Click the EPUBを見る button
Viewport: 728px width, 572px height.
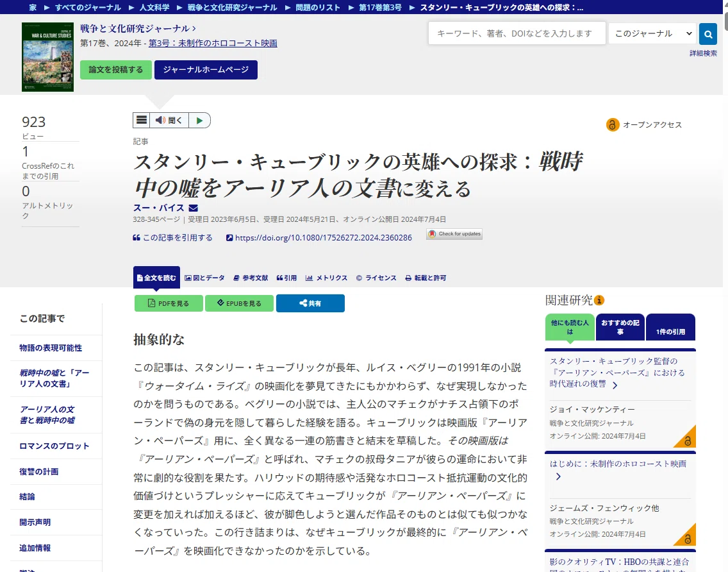239,303
